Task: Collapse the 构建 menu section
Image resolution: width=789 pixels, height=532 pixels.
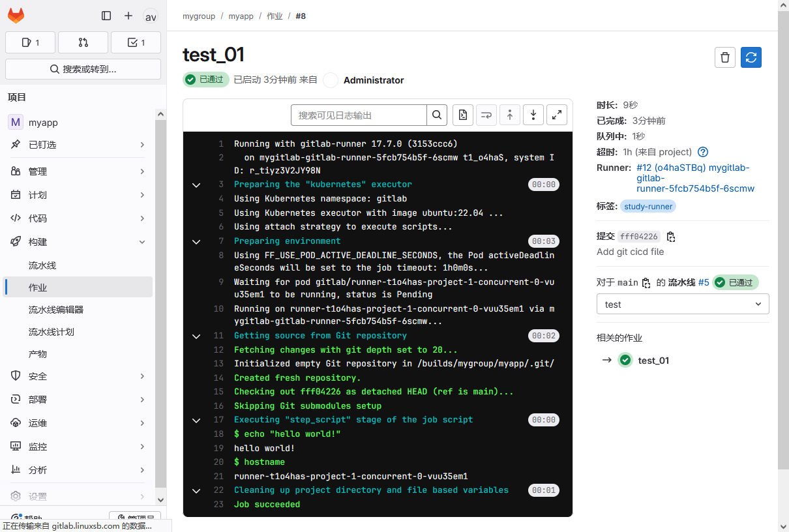Action: click(78, 242)
